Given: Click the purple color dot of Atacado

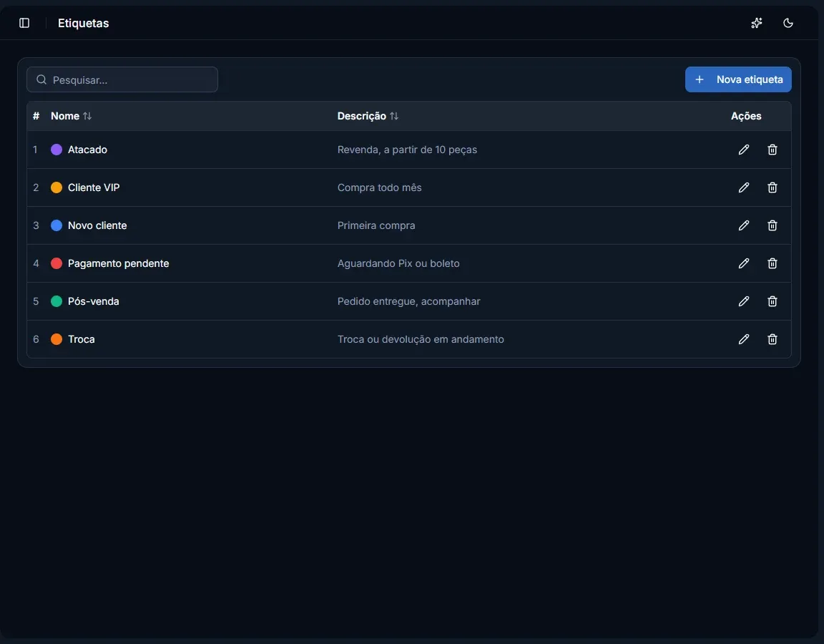Looking at the screenshot, I should pyautogui.click(x=57, y=150).
